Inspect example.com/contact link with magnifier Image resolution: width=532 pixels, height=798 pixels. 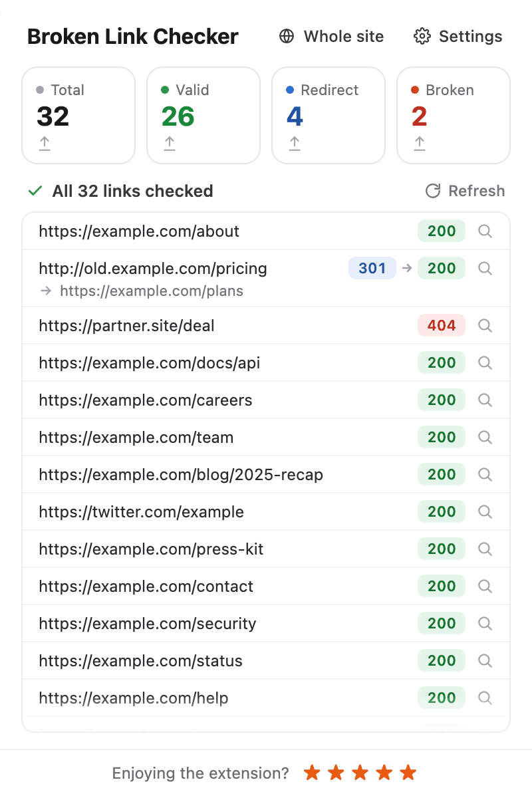pos(485,587)
